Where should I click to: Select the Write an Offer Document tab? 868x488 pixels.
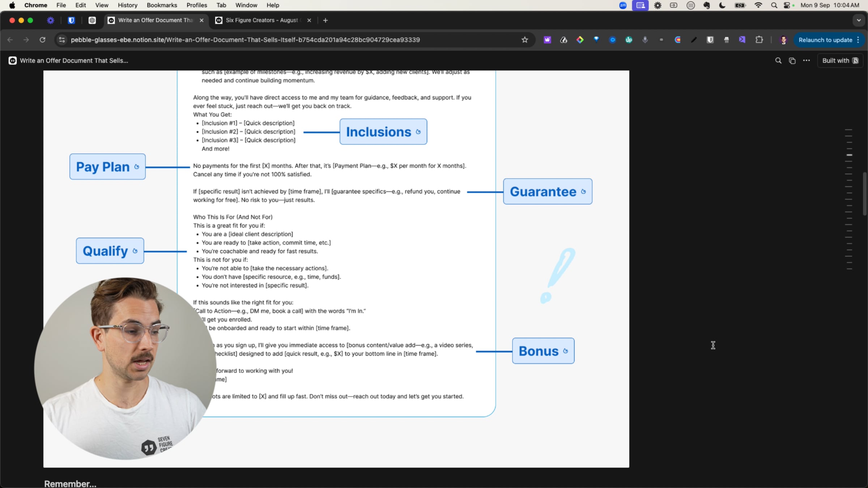tap(156, 20)
